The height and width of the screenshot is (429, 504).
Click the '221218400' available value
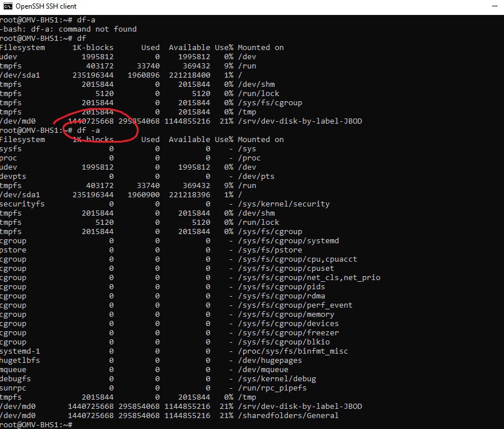(x=190, y=75)
